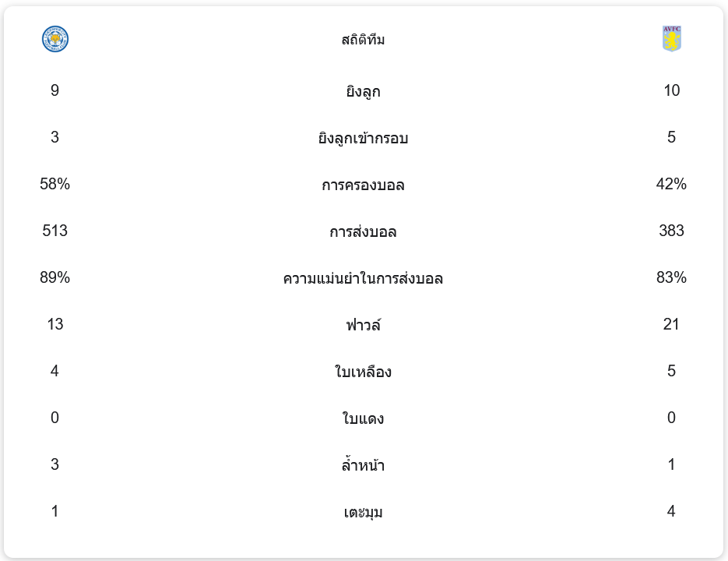Select the ฟาวล์ fouls label
Screen dimensions: 728x561
tap(363, 326)
